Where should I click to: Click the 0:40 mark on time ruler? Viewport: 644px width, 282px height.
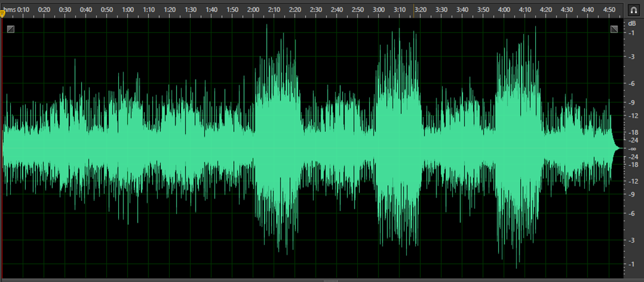tap(86, 9)
